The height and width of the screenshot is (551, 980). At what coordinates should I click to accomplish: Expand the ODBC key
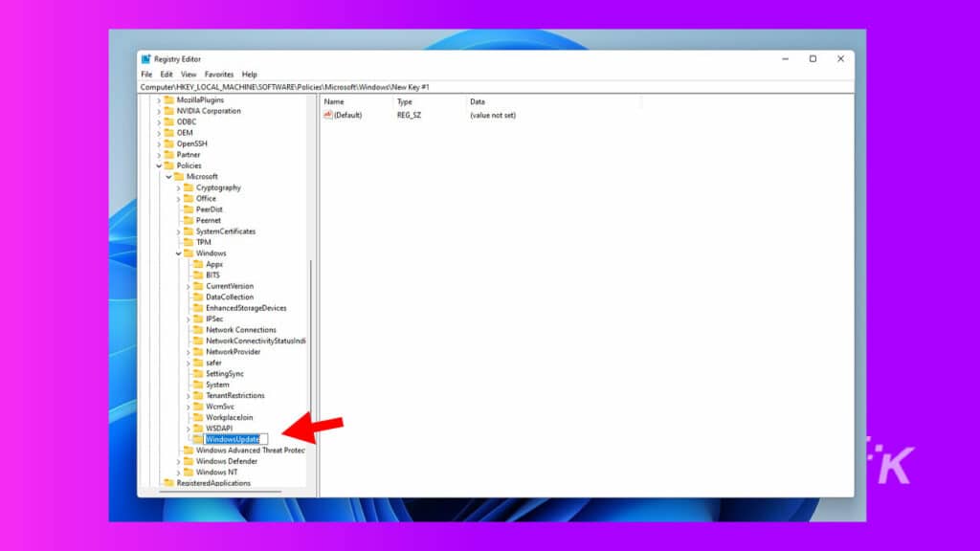point(159,121)
